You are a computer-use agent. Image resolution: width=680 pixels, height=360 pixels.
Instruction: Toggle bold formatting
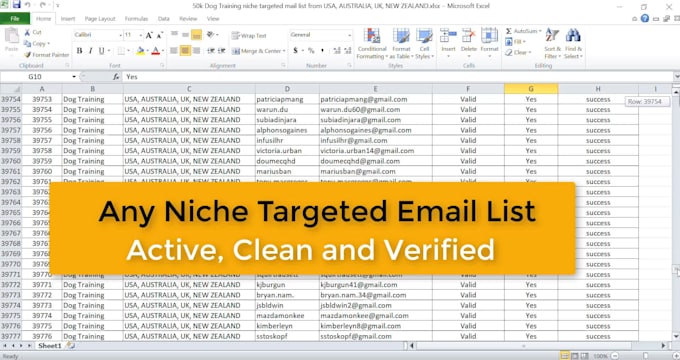point(79,51)
